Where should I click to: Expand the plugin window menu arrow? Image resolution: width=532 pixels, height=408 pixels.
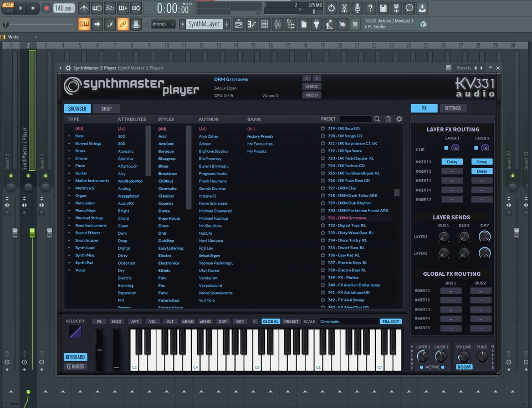[x=60, y=68]
